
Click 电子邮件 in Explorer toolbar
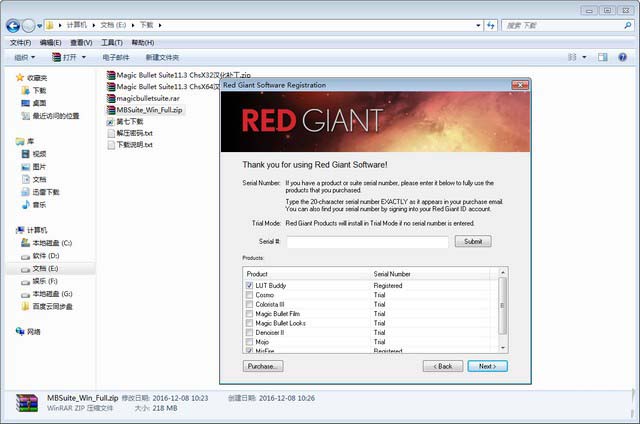(x=116, y=57)
